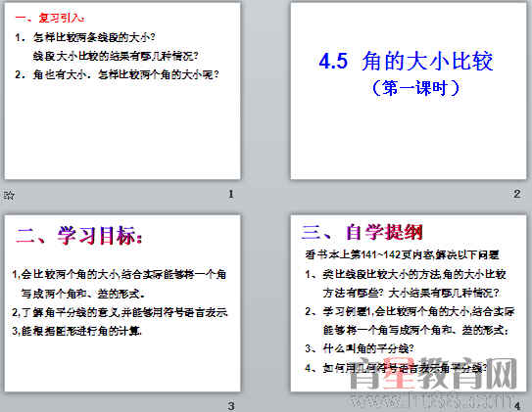
Task: Click the blue '4.5 角的大小比较' title
Action: pos(406,61)
